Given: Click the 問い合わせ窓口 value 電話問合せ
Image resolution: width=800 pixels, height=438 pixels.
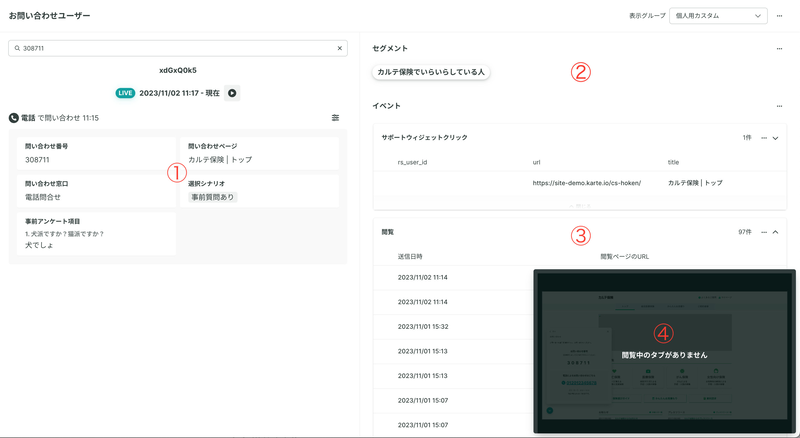Looking at the screenshot, I should pyautogui.click(x=43, y=197).
